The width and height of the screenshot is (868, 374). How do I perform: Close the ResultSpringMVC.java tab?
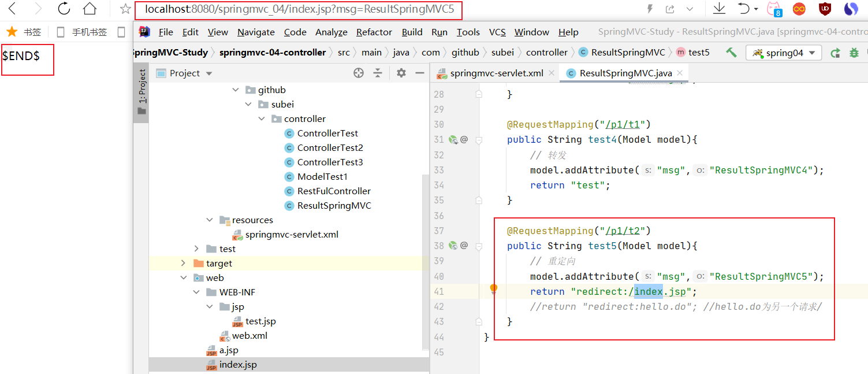680,73
